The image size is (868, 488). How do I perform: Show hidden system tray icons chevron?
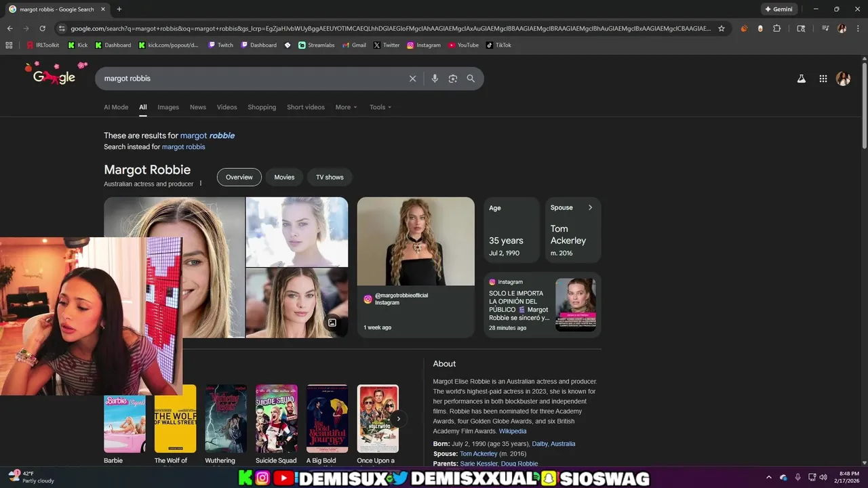click(x=769, y=477)
